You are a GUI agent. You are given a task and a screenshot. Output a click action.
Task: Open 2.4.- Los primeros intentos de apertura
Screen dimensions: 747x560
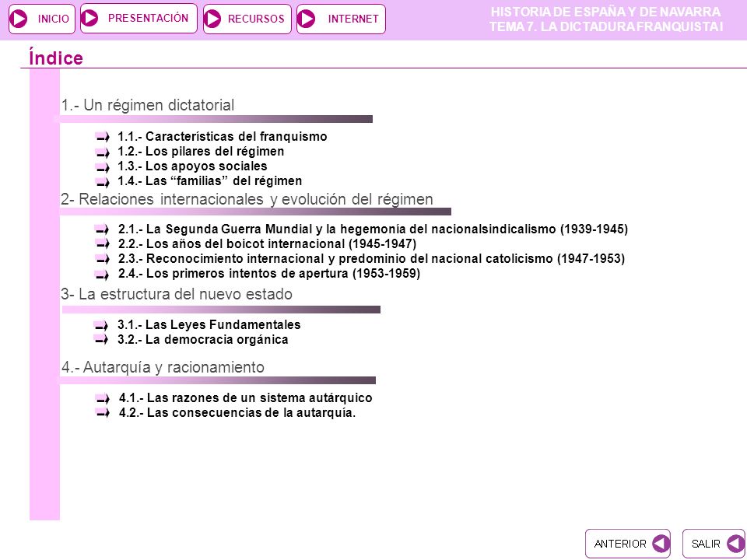[269, 273]
